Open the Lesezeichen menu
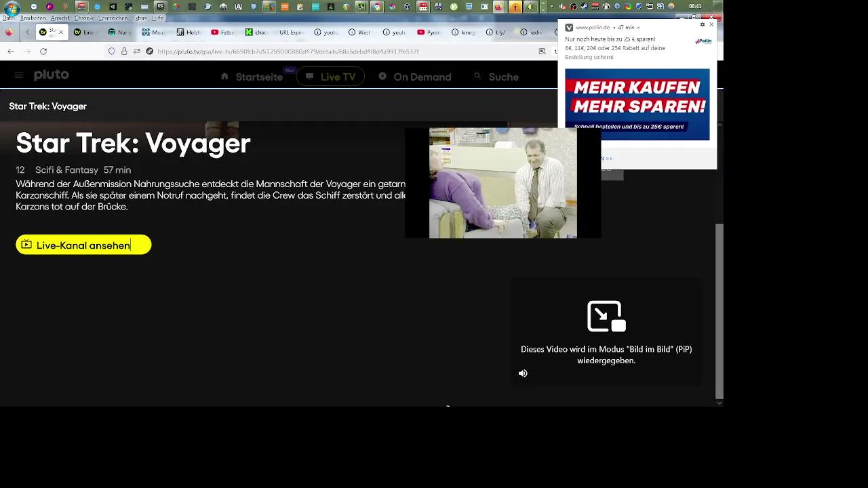The image size is (868, 488). (113, 18)
